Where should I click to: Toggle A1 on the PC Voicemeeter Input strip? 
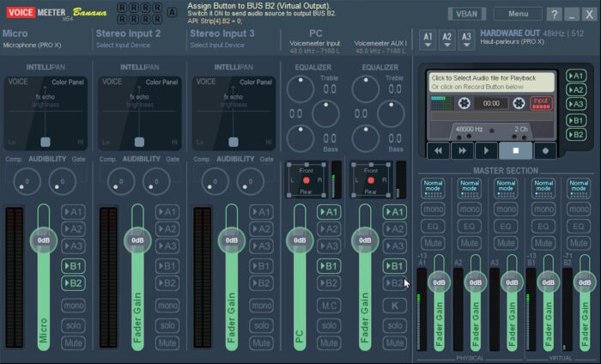click(x=329, y=212)
